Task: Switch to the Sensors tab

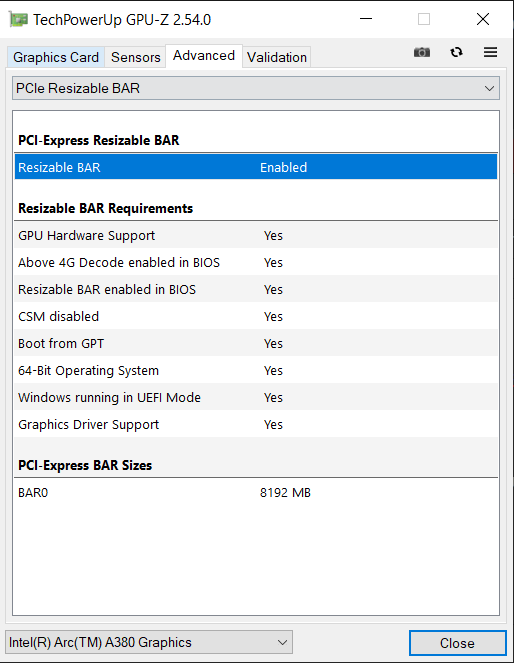Action: (135, 57)
